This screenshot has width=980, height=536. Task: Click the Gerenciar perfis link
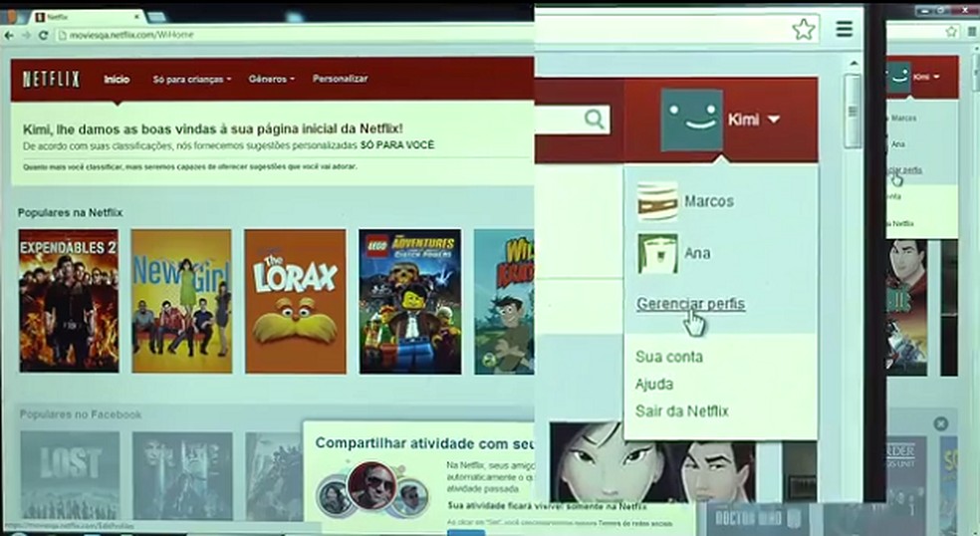point(690,304)
